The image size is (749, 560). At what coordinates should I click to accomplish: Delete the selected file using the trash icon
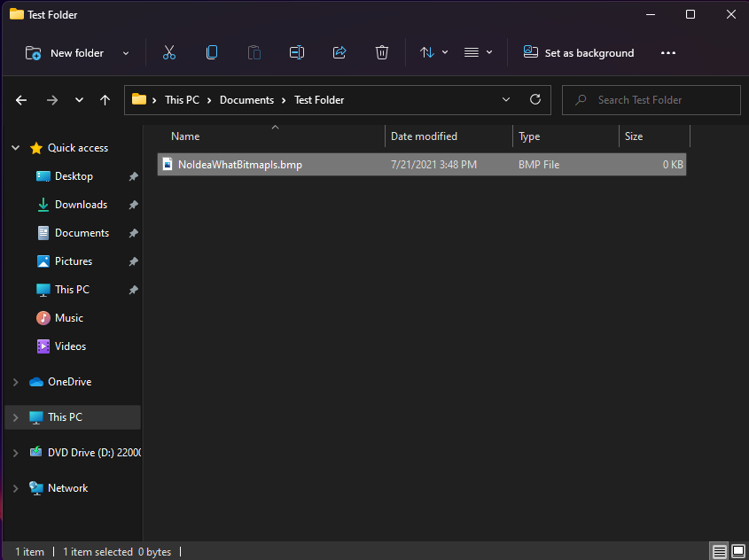(x=382, y=52)
